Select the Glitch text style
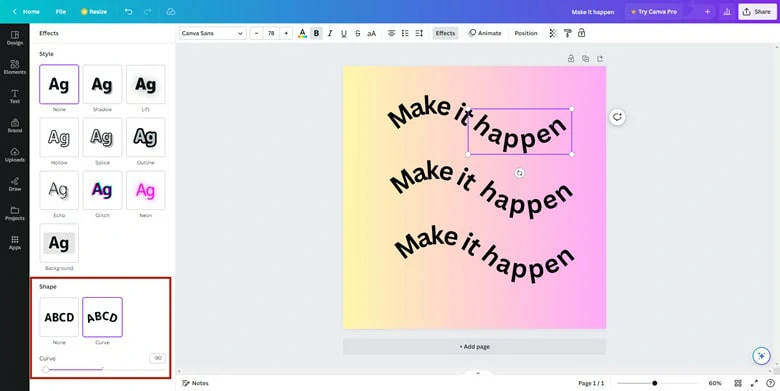Viewport: 780px width, 391px height. (102, 190)
